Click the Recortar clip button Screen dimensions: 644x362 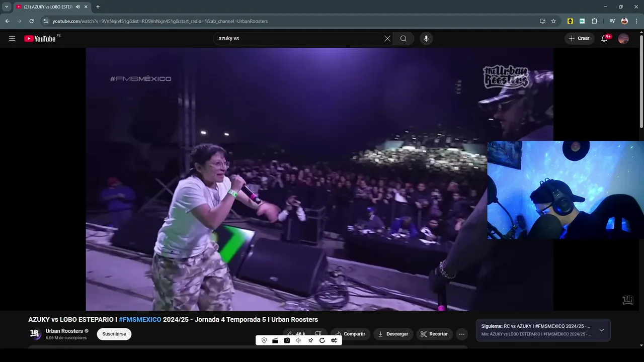(434, 334)
